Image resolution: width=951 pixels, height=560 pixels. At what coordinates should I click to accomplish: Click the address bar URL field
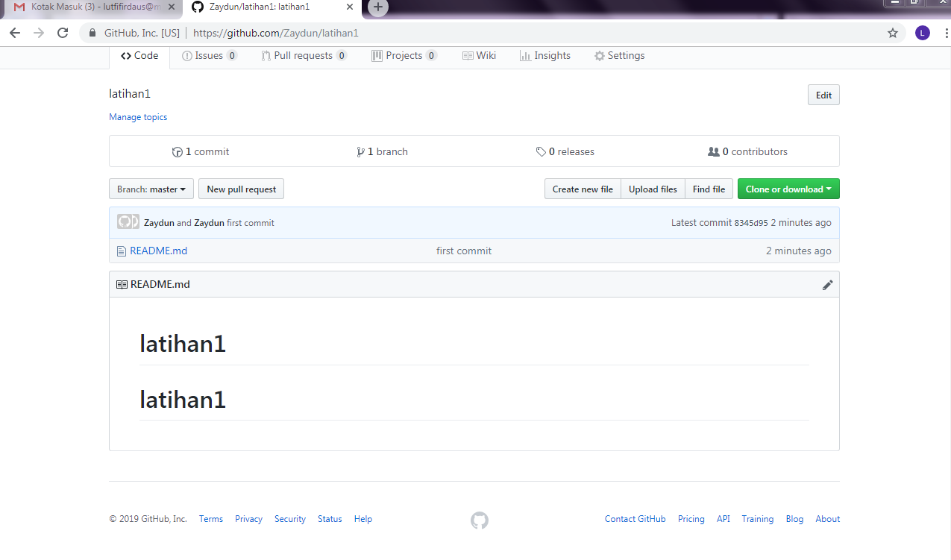[x=492, y=33]
